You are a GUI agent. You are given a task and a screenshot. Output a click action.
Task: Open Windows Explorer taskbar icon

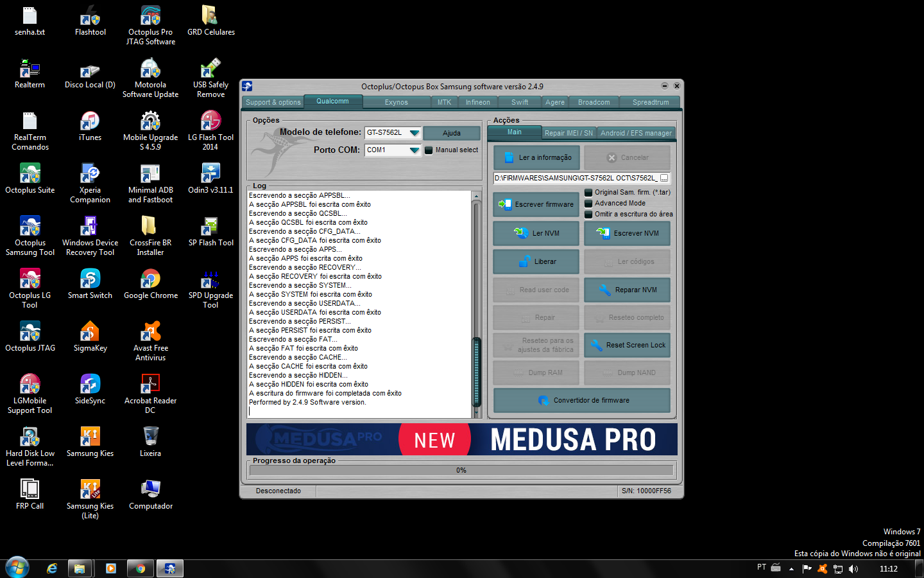pos(80,568)
